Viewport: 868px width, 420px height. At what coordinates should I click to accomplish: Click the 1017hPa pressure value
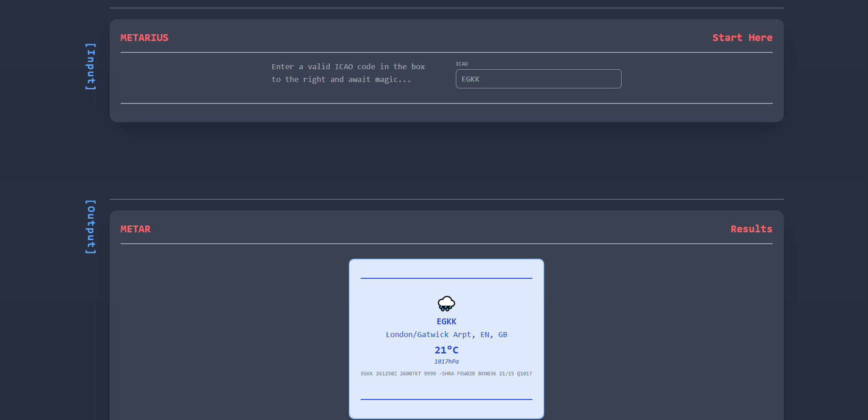point(446,362)
